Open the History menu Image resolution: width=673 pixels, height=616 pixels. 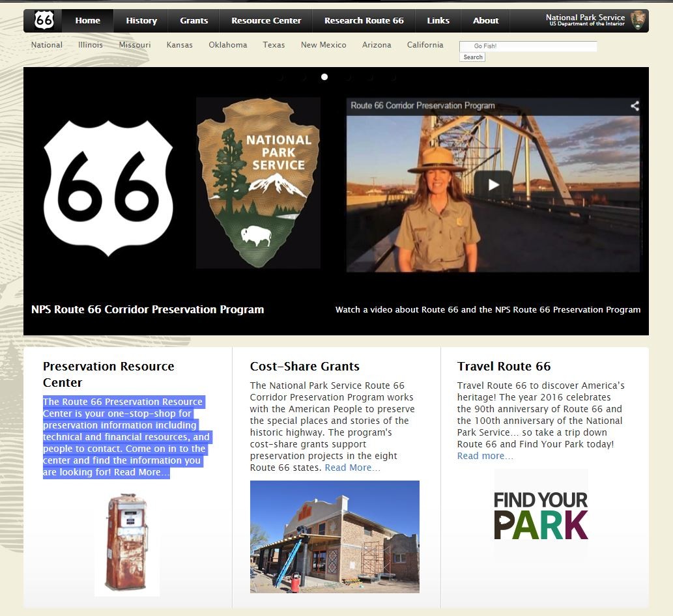(141, 21)
